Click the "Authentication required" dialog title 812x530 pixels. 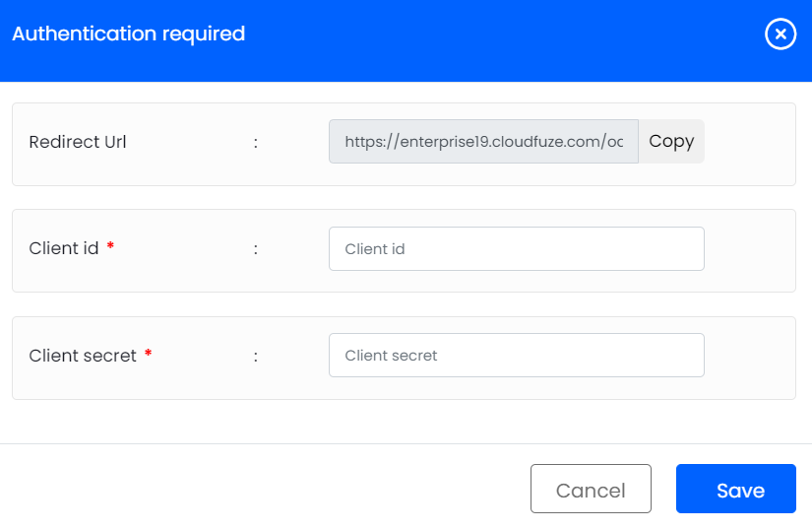pyautogui.click(x=128, y=34)
